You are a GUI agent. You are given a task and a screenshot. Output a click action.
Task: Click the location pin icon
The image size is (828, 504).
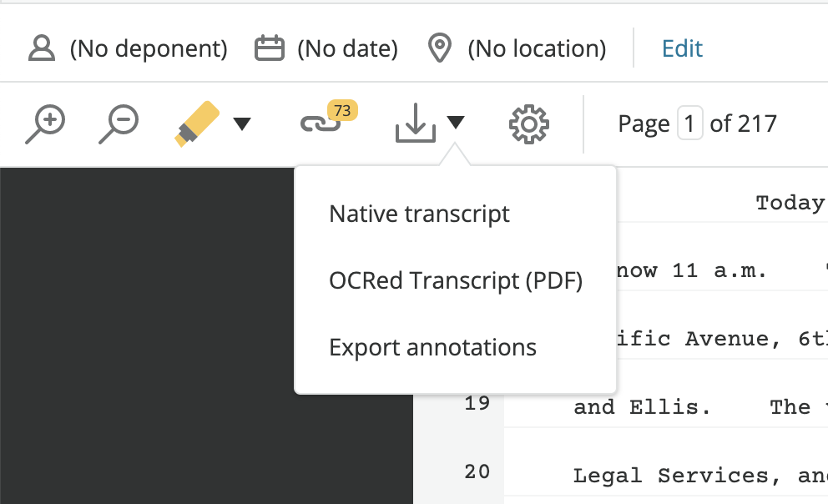[x=440, y=48]
